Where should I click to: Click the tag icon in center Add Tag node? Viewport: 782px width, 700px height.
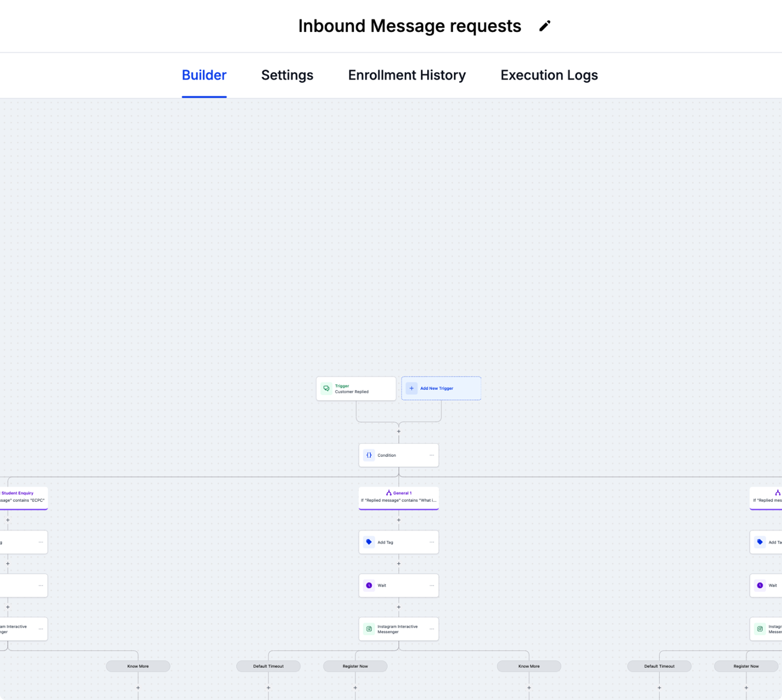(369, 542)
